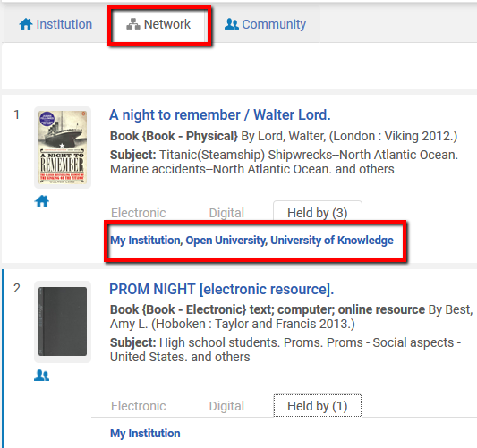Click the Community tab people icon

point(232,24)
